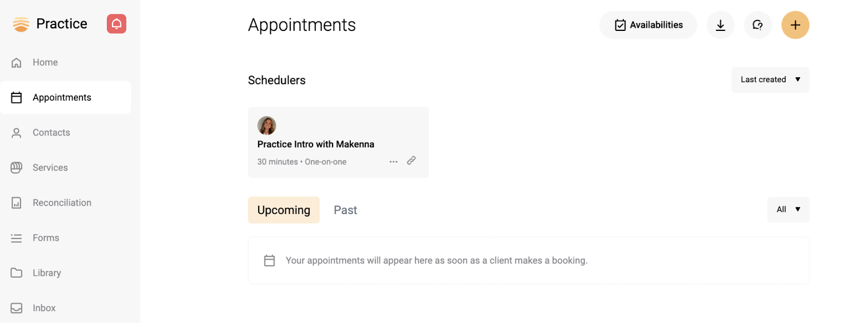Switch to the Past tab

[346, 210]
